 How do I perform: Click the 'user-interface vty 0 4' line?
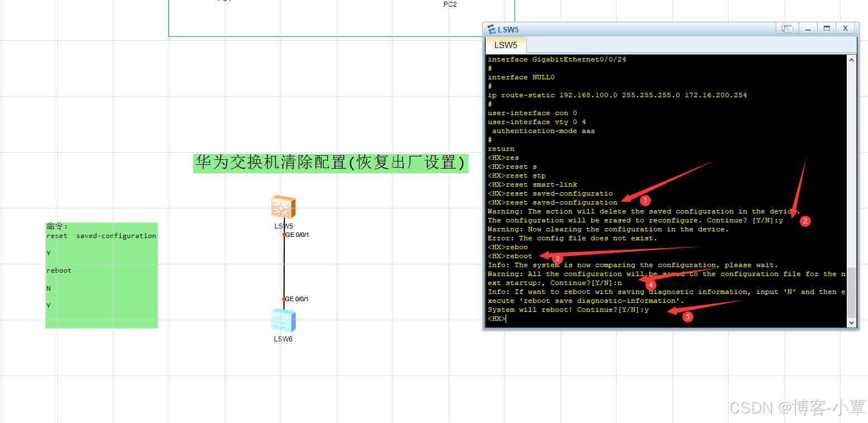tap(537, 122)
